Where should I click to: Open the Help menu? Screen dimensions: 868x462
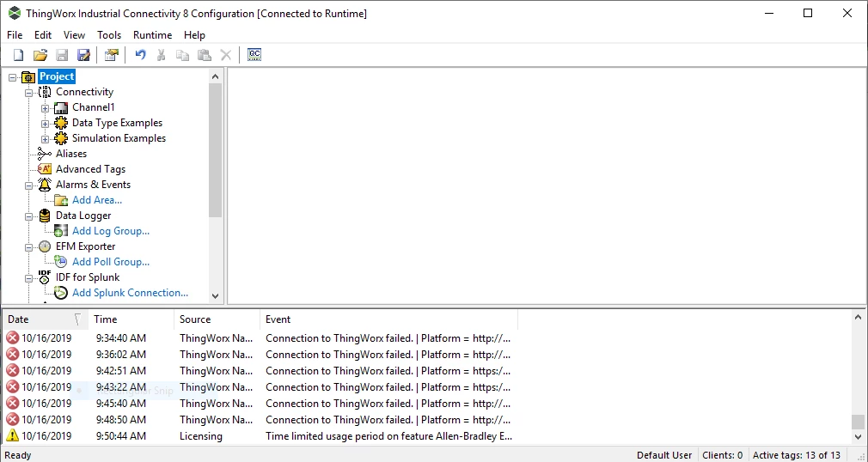(194, 35)
